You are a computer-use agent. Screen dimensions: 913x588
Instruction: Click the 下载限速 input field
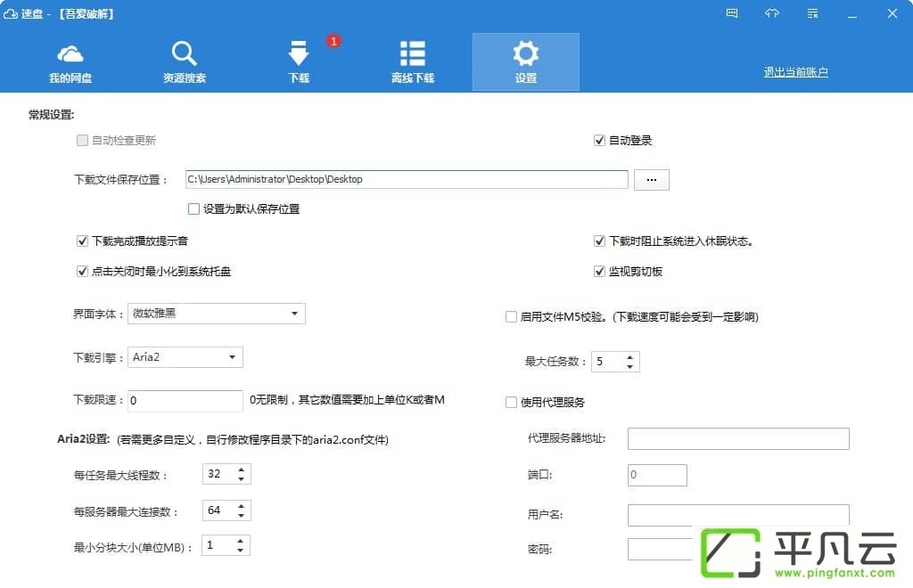[x=185, y=401]
